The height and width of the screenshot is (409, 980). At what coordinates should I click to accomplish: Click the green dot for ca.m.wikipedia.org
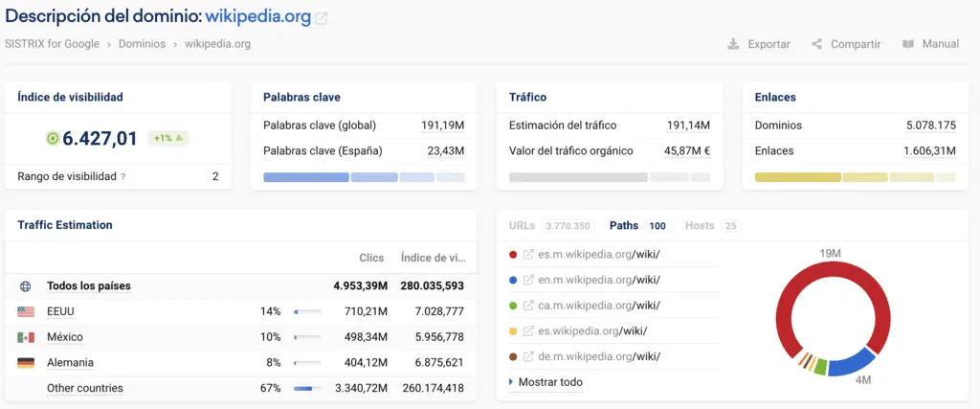click(x=513, y=306)
